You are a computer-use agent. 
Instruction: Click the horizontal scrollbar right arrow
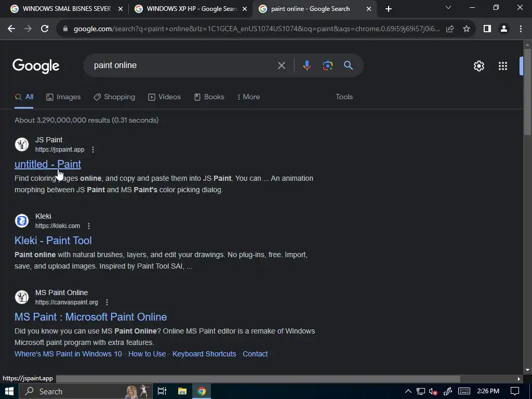tap(519, 379)
